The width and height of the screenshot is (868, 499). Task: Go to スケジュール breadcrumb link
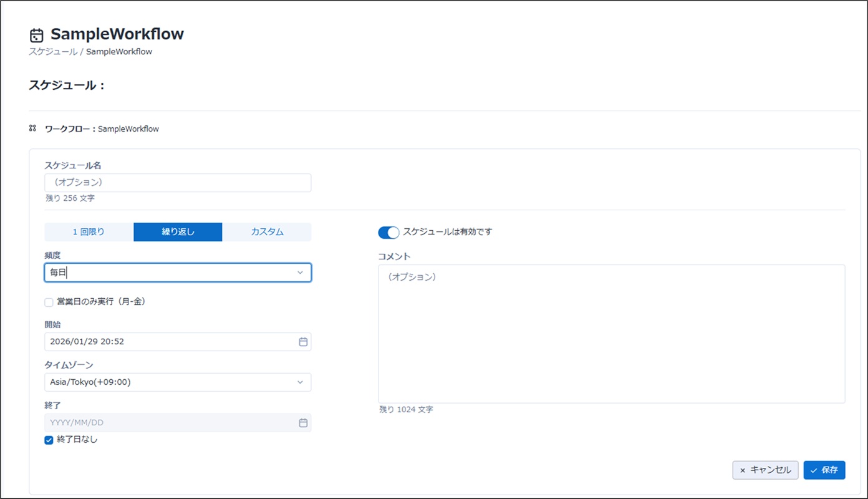click(x=52, y=52)
